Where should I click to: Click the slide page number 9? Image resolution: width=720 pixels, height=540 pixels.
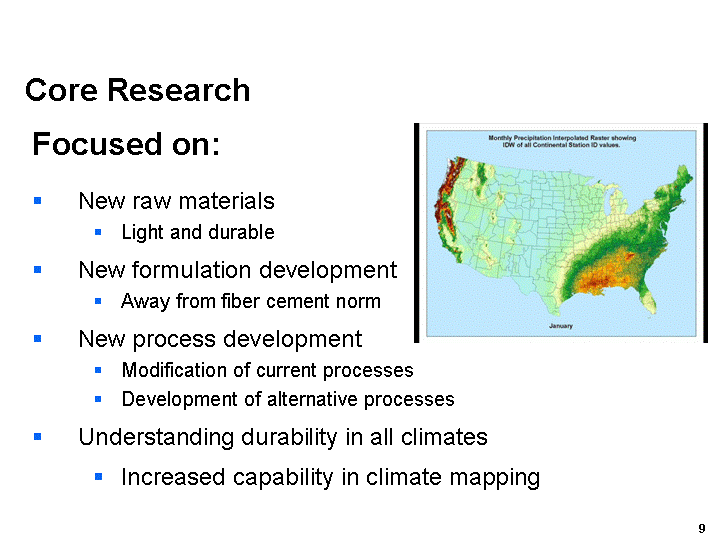pos(702,527)
